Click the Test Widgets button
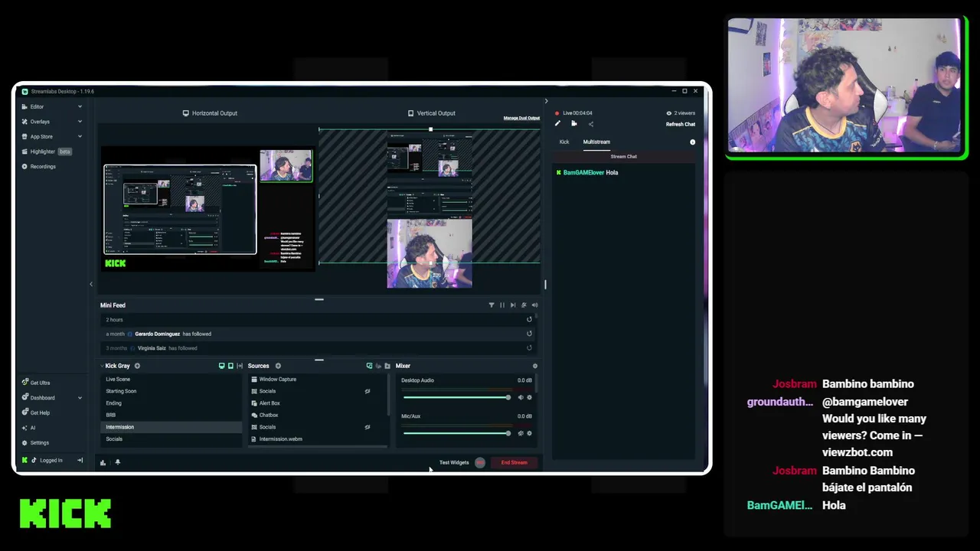 tap(454, 462)
